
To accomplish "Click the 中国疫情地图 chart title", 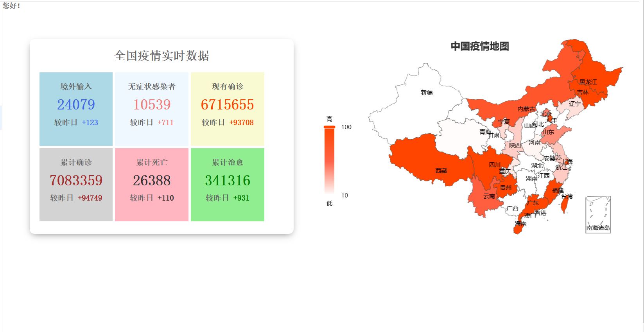I will 480,46.
